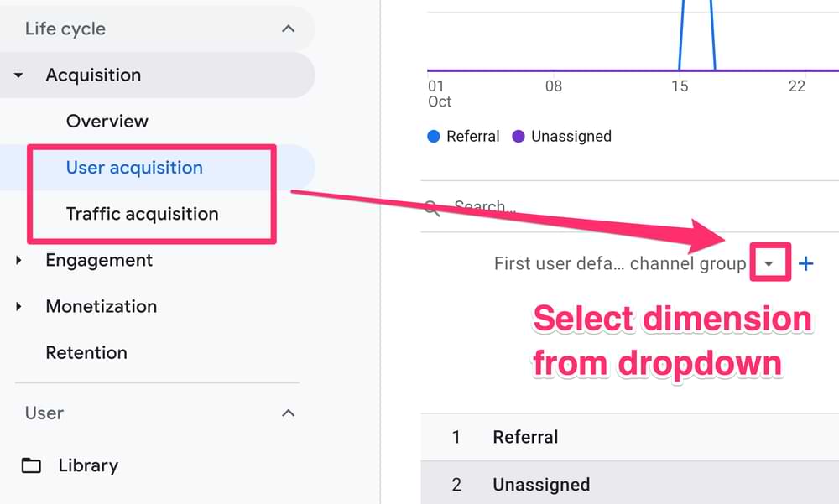This screenshot has height=504, width=839.
Task: Collapse the Acquisition tree arrow
Action: pyautogui.click(x=18, y=75)
